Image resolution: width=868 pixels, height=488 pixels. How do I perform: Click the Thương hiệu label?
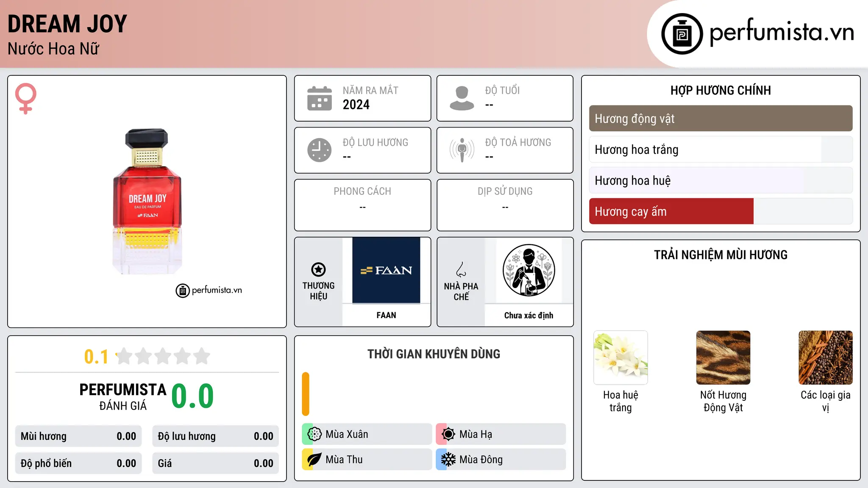318,291
